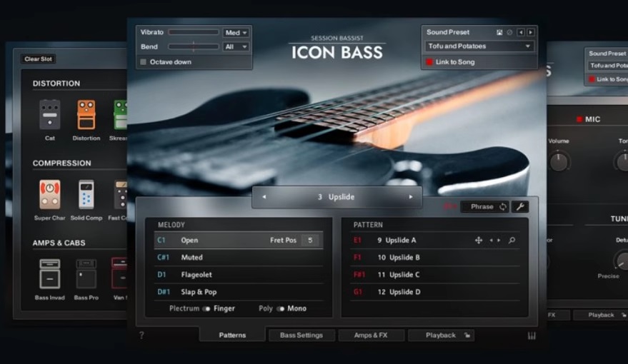
Task: Pick the Super Charger compressor pedal
Action: tap(50, 195)
